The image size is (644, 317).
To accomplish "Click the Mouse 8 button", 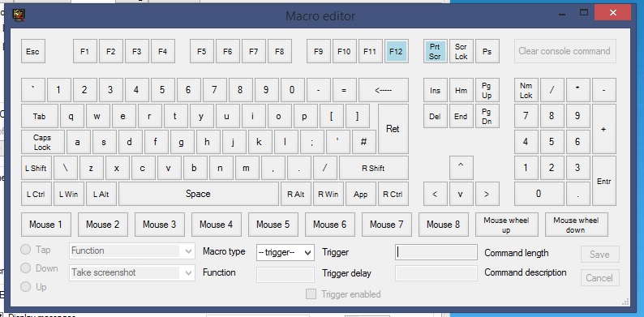I will (x=444, y=225).
